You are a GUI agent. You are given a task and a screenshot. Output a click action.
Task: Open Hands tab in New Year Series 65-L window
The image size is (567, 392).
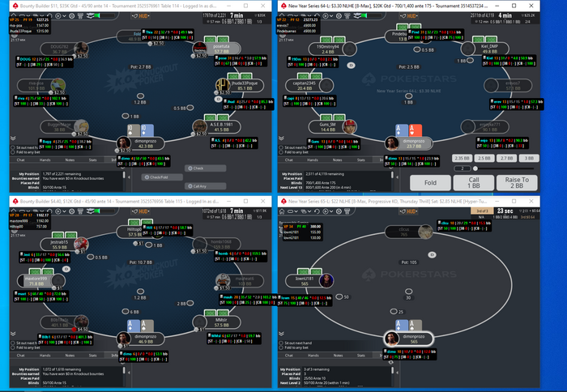[313, 355]
